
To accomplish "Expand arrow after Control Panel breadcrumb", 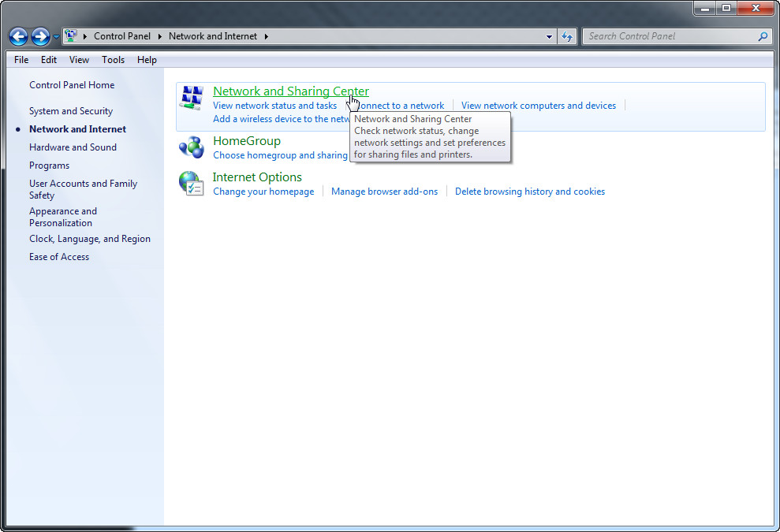I will pos(159,36).
